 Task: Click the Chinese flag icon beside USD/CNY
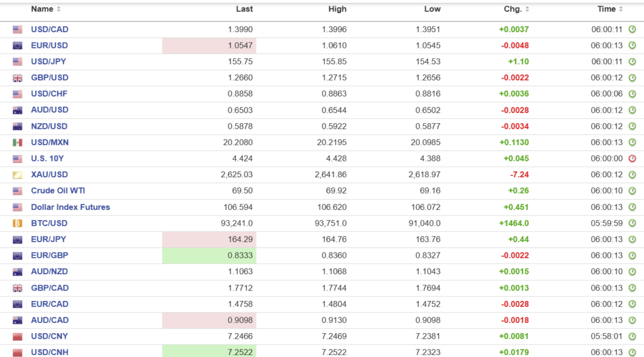point(18,336)
